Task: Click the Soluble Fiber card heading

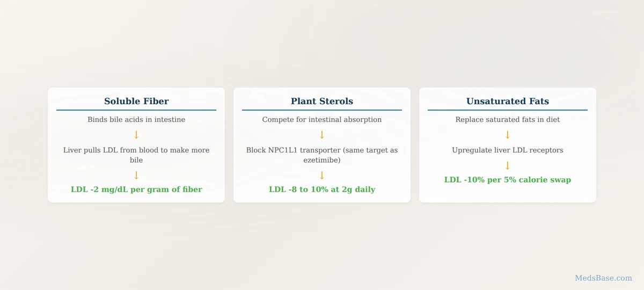Action: click(136, 101)
